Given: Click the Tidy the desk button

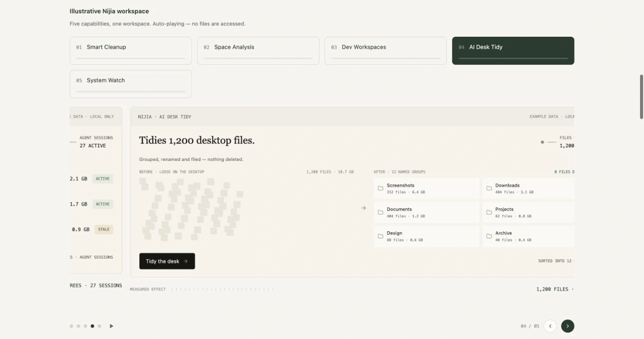Looking at the screenshot, I should click(167, 261).
